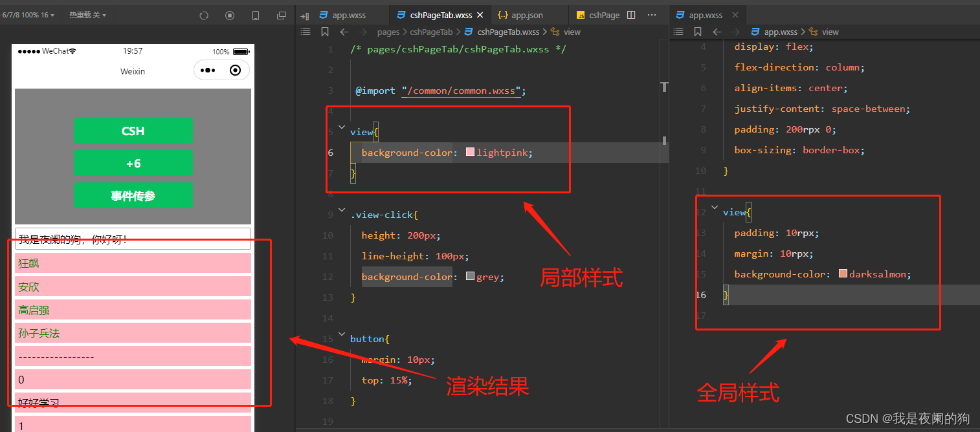Screen dimensions: 980x432
Task: Close the right pane app.wxss tab
Action: tap(736, 15)
